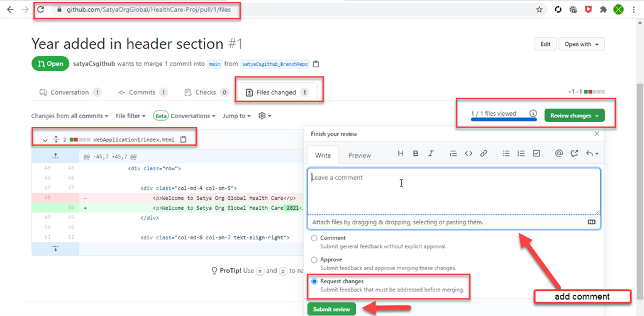Bookmark page with star icon
Image resolution: width=644 pixels, height=316 pixels.
539,10
